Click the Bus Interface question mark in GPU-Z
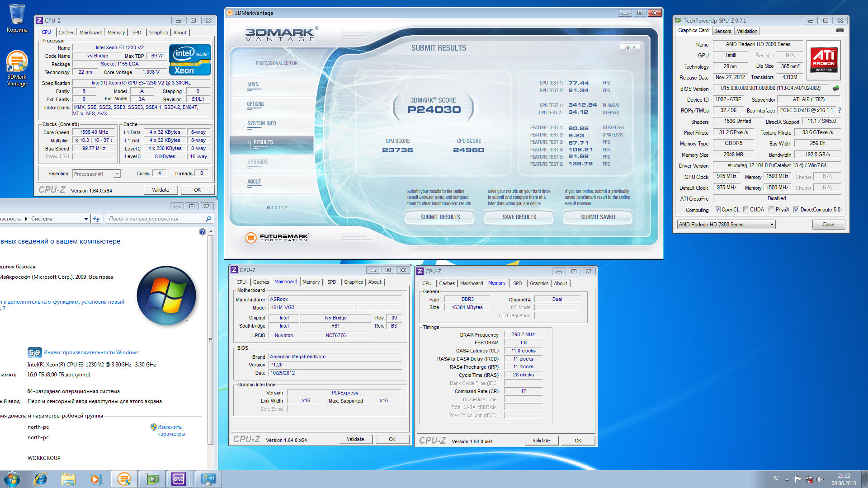 click(840, 110)
